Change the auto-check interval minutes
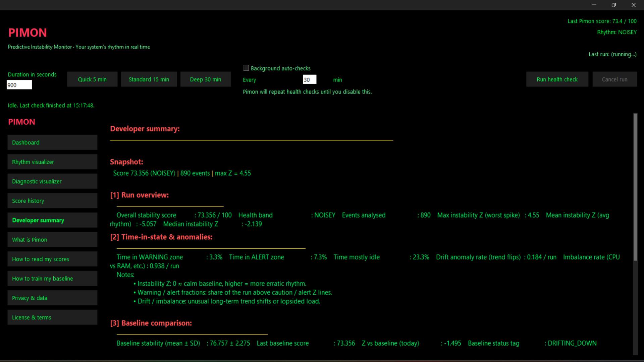 pyautogui.click(x=309, y=79)
